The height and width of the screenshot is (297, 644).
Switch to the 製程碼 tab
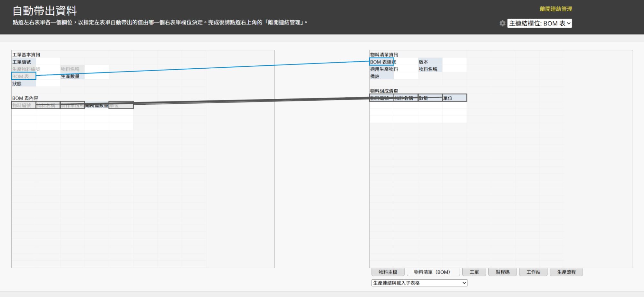tap(502, 272)
